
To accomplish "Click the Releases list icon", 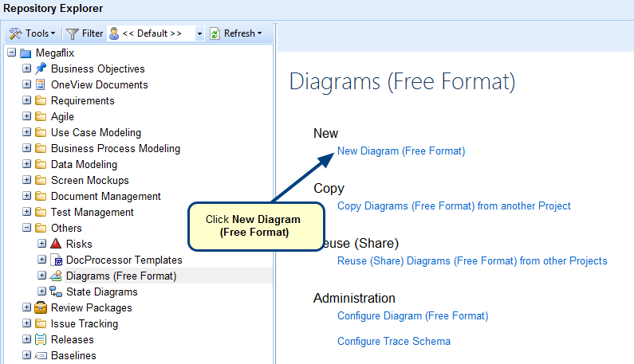I will pos(41,339).
